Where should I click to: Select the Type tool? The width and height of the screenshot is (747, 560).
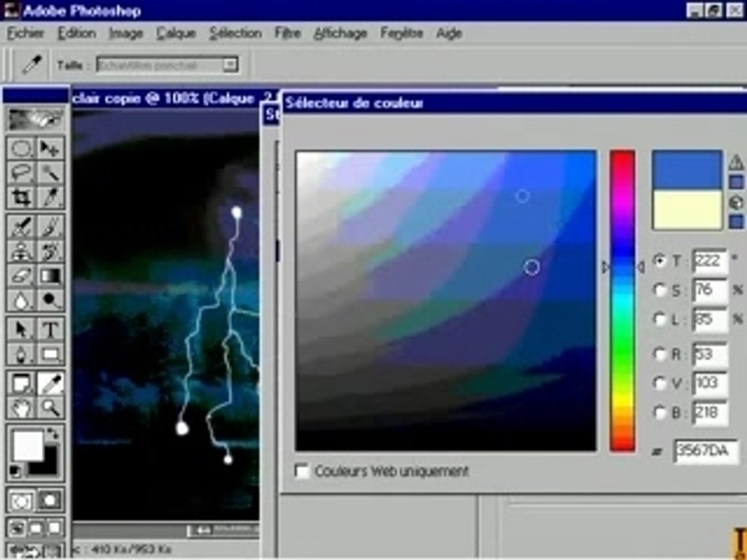point(50,330)
